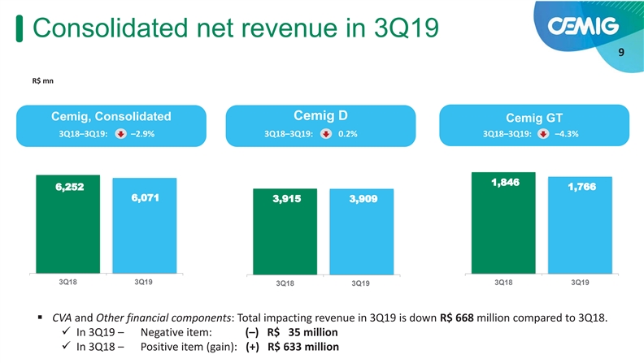The image size is (644, 363).
Task: Click the slide title 'Consolidated net revenue in 3Q19'
Action: [236, 28]
